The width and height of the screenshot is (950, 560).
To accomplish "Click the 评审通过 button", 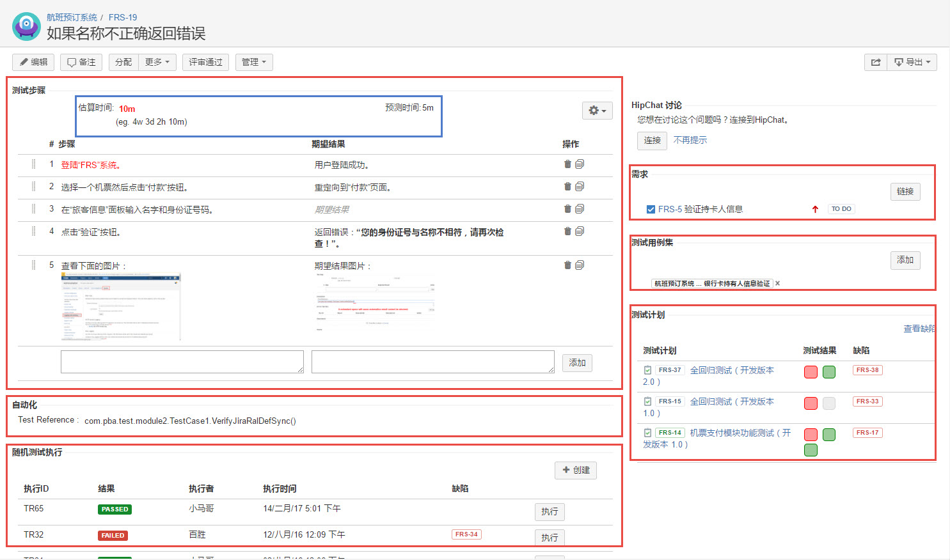I will pyautogui.click(x=205, y=62).
